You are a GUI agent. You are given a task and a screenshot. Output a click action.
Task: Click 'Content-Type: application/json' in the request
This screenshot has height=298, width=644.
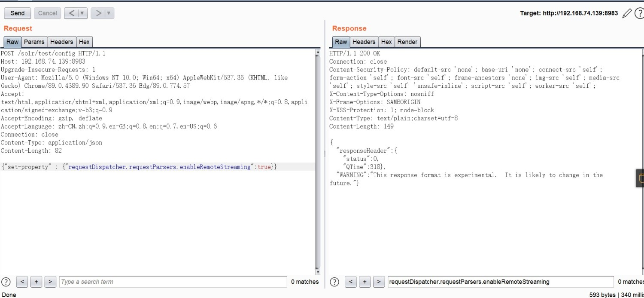tap(52, 142)
